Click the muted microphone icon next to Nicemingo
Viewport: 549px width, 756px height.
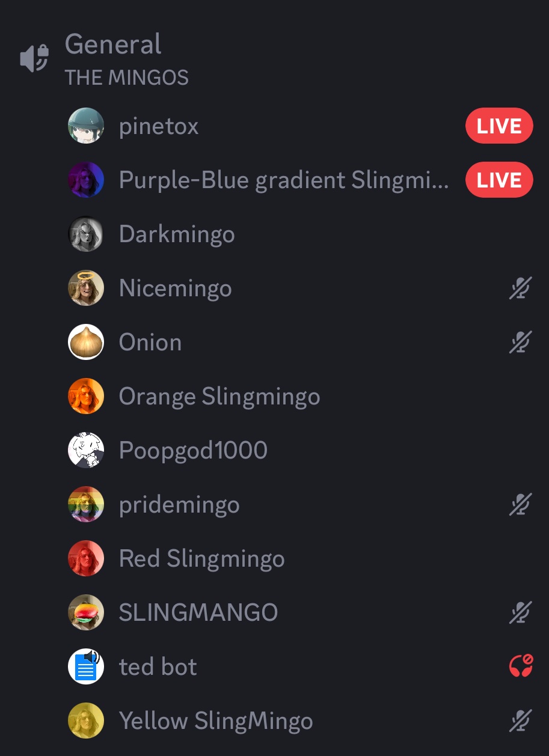(x=520, y=288)
